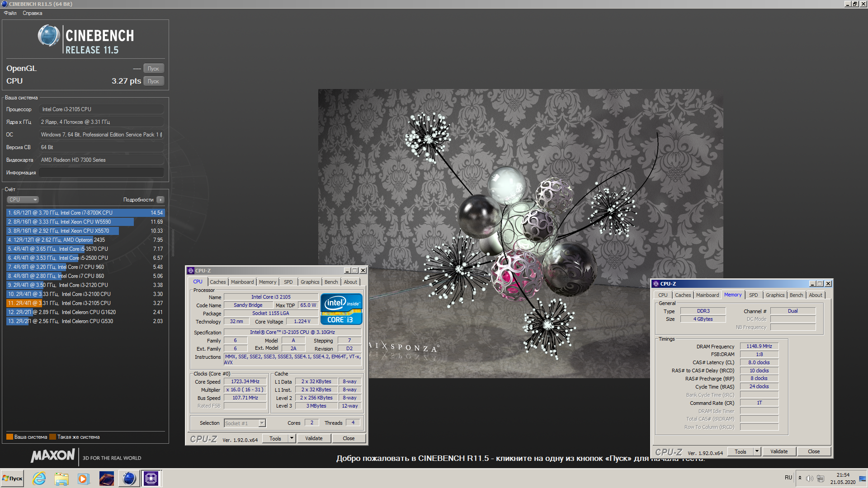The height and width of the screenshot is (488, 868).
Task: Open the Cinebench taskbar icon
Action: tap(129, 478)
